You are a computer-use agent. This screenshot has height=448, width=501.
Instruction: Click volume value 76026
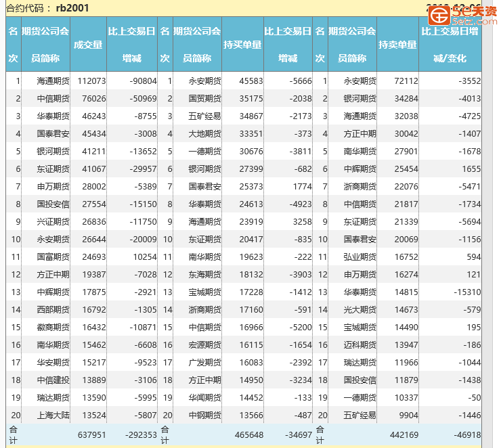click(94, 99)
